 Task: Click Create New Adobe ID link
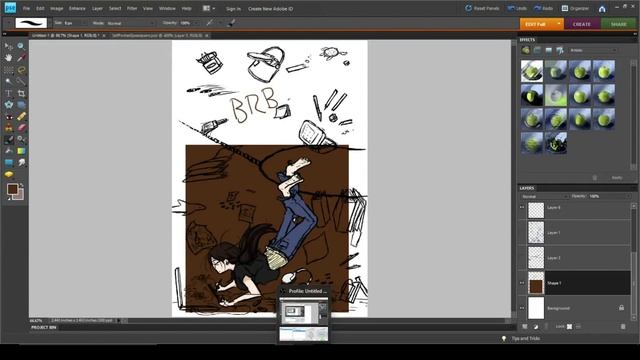click(271, 9)
